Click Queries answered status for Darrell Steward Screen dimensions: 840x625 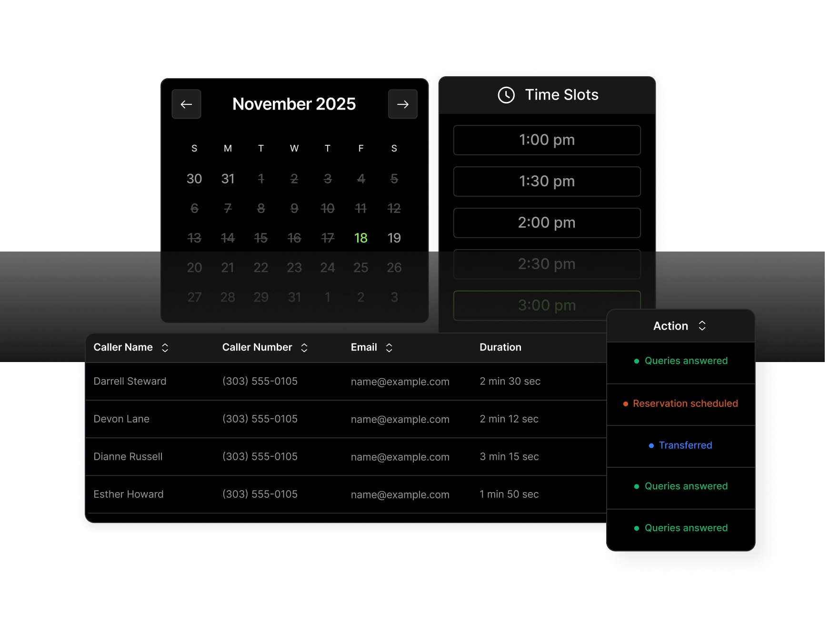pos(681,361)
